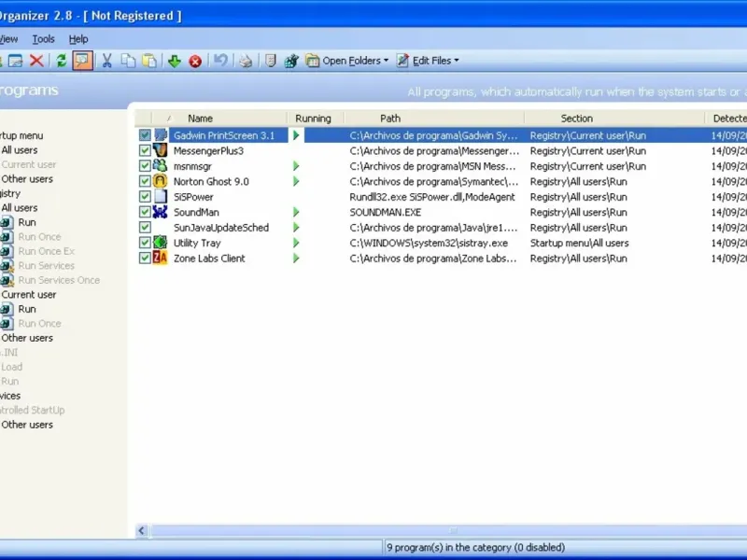Click the Zone Labs Client entry name
This screenshot has width=747, height=560.
click(209, 259)
